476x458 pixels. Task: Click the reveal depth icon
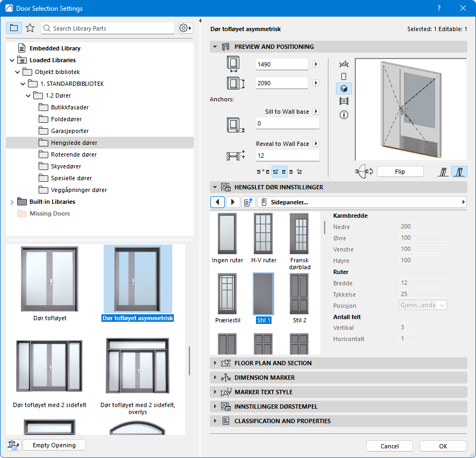pyautogui.click(x=236, y=156)
